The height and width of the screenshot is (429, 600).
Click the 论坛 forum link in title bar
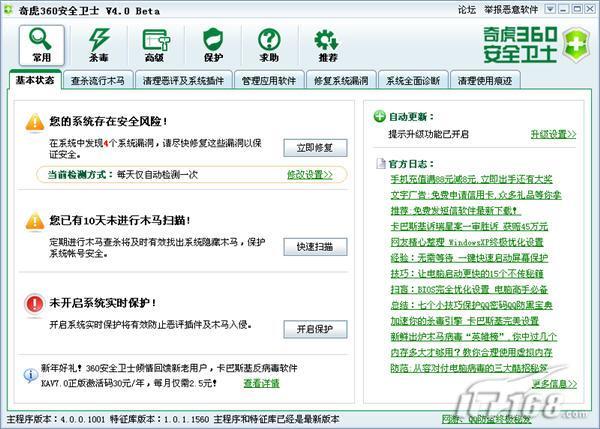tap(466, 9)
